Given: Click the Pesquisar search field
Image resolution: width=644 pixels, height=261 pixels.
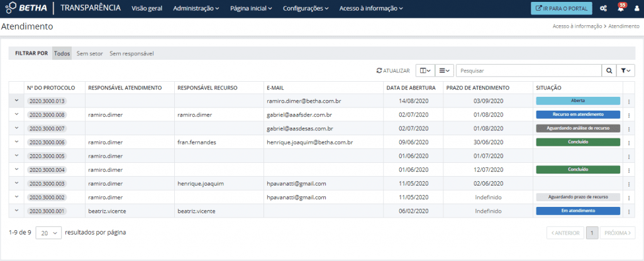Looking at the screenshot, I should pyautogui.click(x=528, y=71).
